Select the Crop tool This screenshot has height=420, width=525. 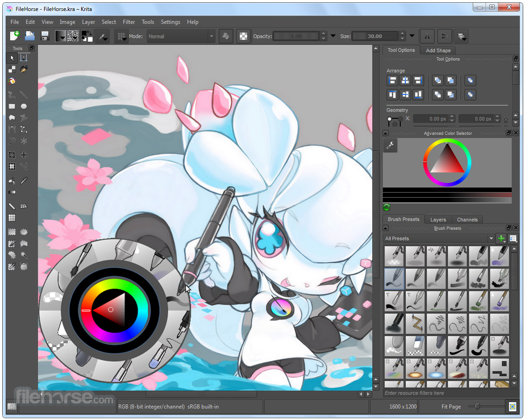pos(12,155)
